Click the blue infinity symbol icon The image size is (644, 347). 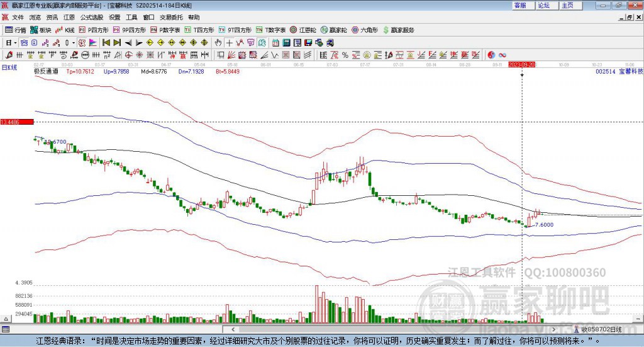coord(502,55)
